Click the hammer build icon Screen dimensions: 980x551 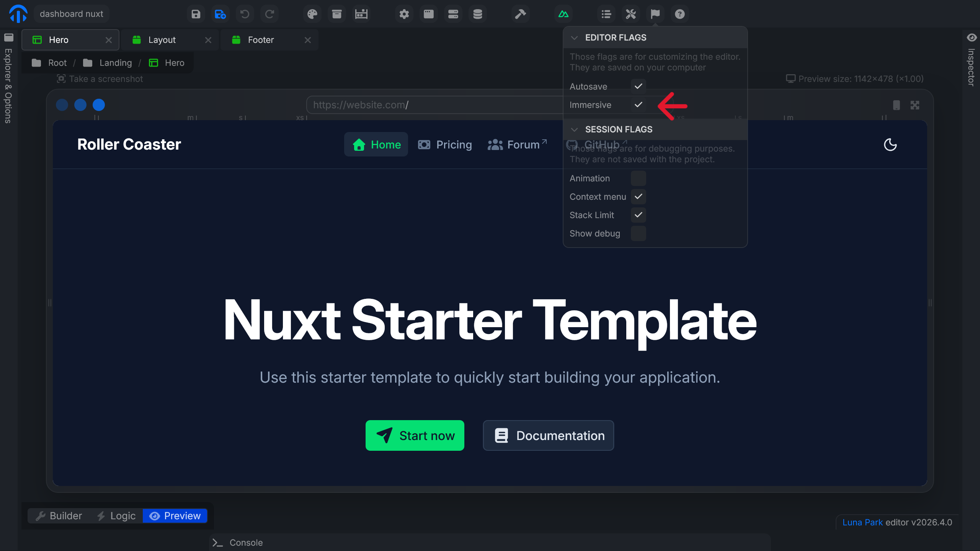pos(521,14)
